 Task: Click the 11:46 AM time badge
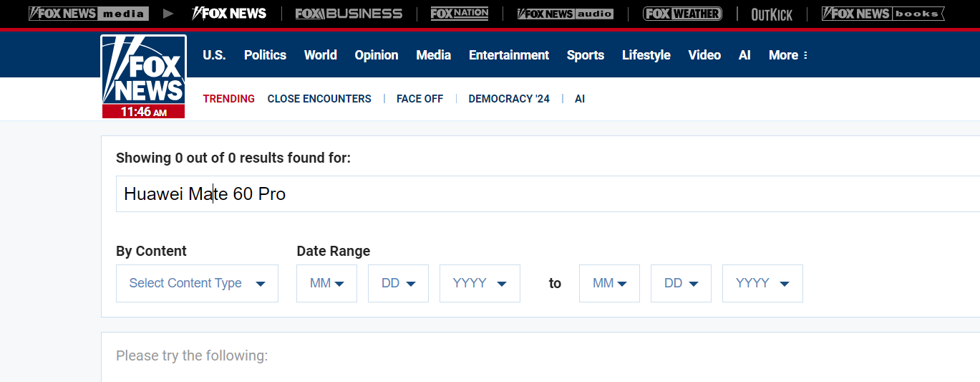pyautogui.click(x=143, y=112)
